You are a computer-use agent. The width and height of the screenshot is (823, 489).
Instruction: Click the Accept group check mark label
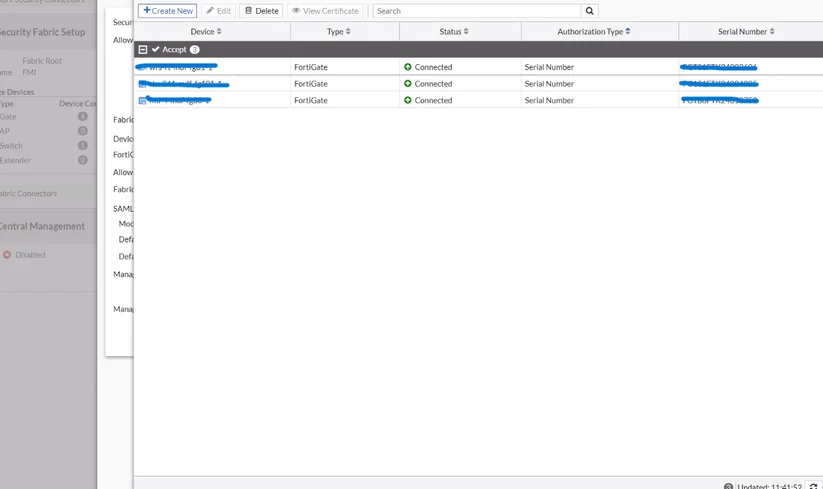click(169, 49)
